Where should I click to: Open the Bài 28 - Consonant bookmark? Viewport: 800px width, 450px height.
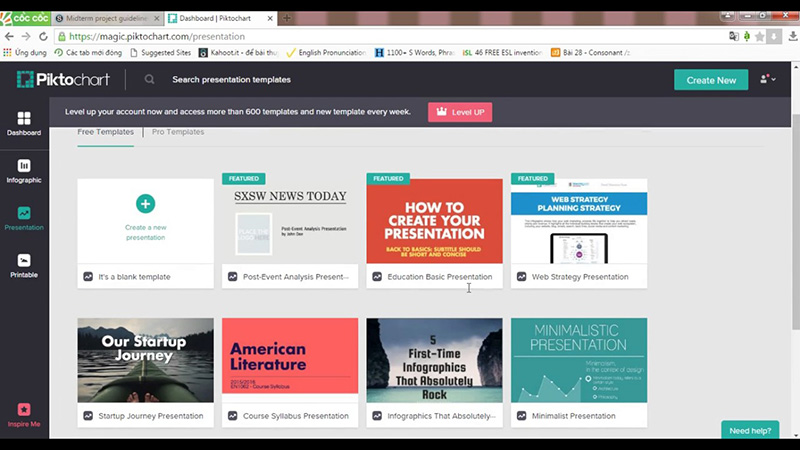click(591, 53)
